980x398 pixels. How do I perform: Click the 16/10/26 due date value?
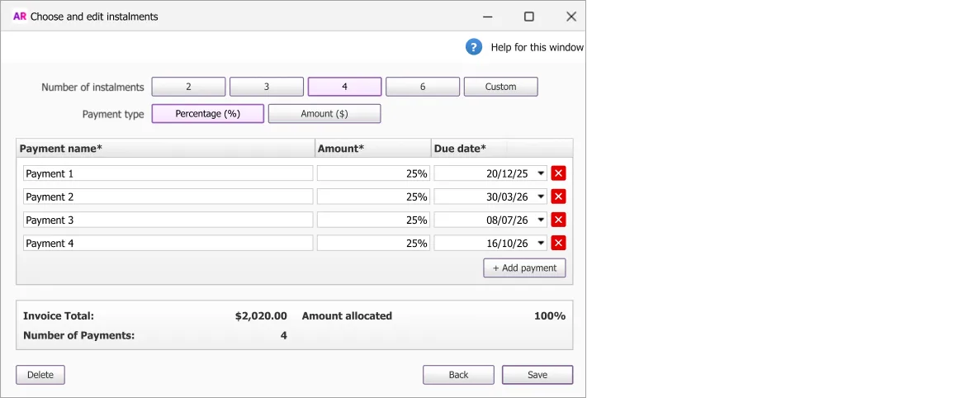click(x=507, y=243)
